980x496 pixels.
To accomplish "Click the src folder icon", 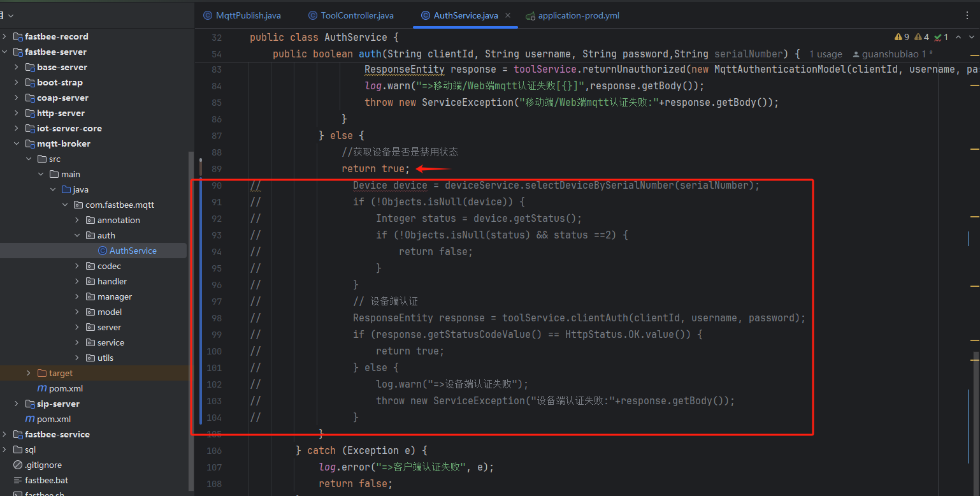I will coord(41,159).
